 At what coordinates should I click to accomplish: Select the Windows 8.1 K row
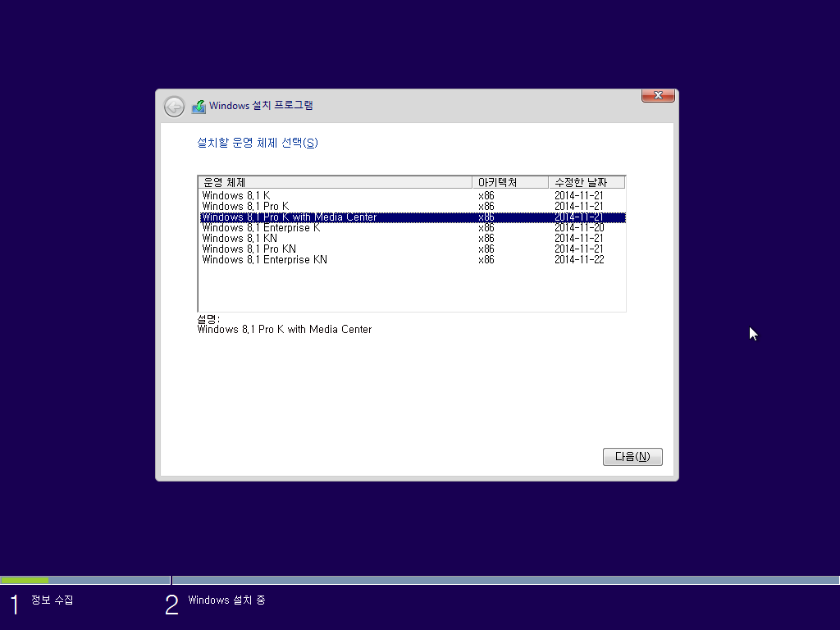pos(412,195)
